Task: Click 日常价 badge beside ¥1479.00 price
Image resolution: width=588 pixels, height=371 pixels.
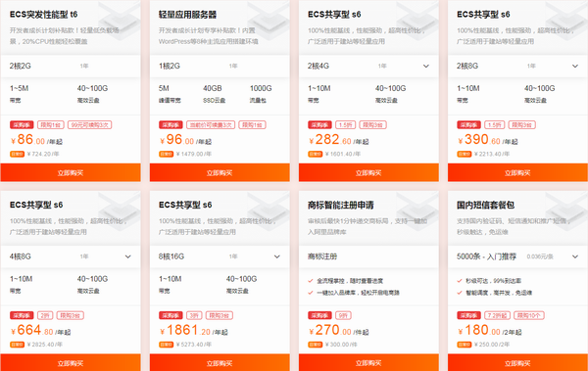Action: point(167,154)
